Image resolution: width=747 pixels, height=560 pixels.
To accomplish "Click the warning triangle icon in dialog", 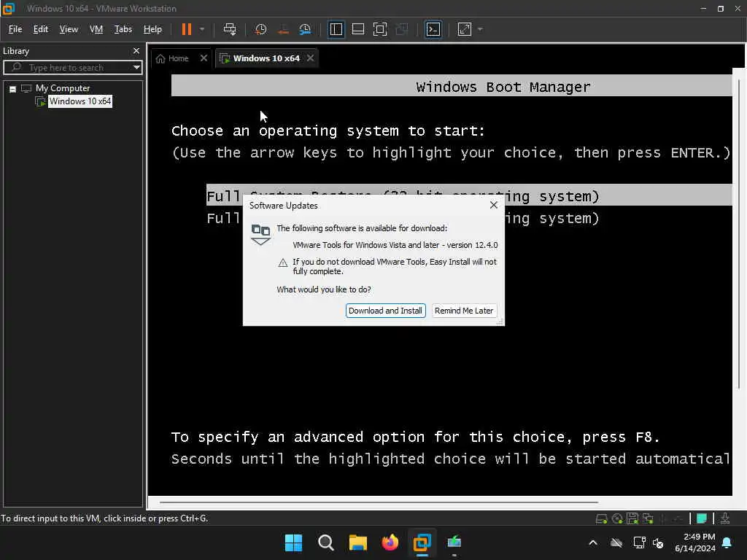I will [x=283, y=262].
